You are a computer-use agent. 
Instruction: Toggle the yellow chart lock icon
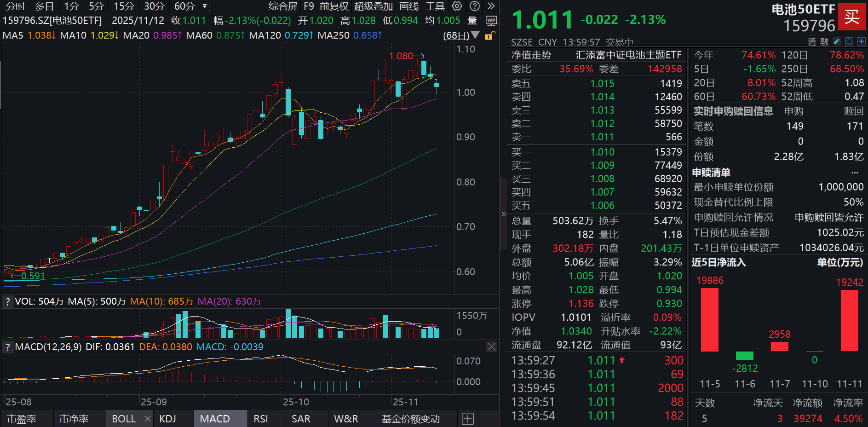[x=490, y=35]
